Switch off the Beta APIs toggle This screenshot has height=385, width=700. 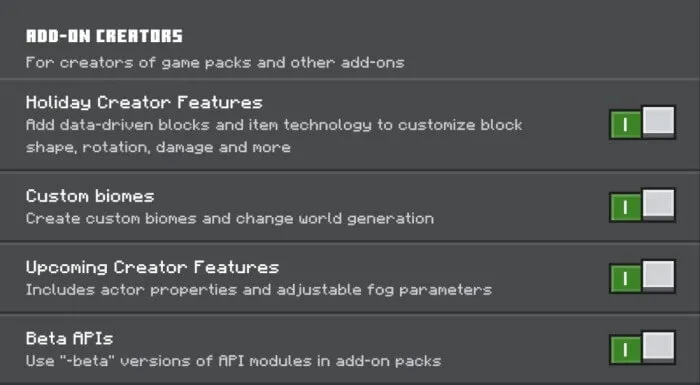[x=642, y=347]
